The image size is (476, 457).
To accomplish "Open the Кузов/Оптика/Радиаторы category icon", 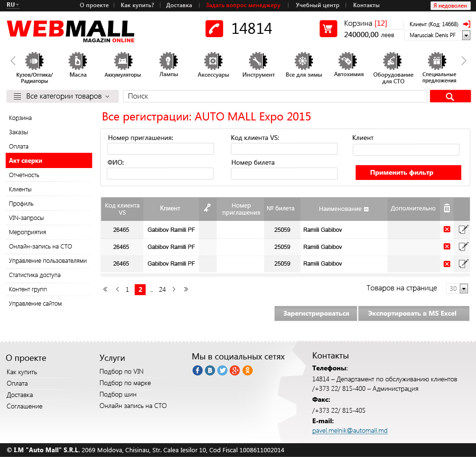I will (34, 61).
